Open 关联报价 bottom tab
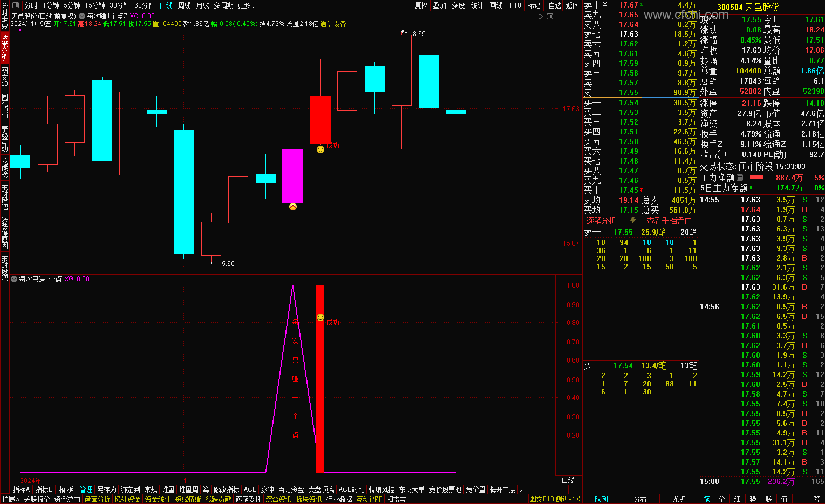The image size is (825, 504). (x=37, y=499)
